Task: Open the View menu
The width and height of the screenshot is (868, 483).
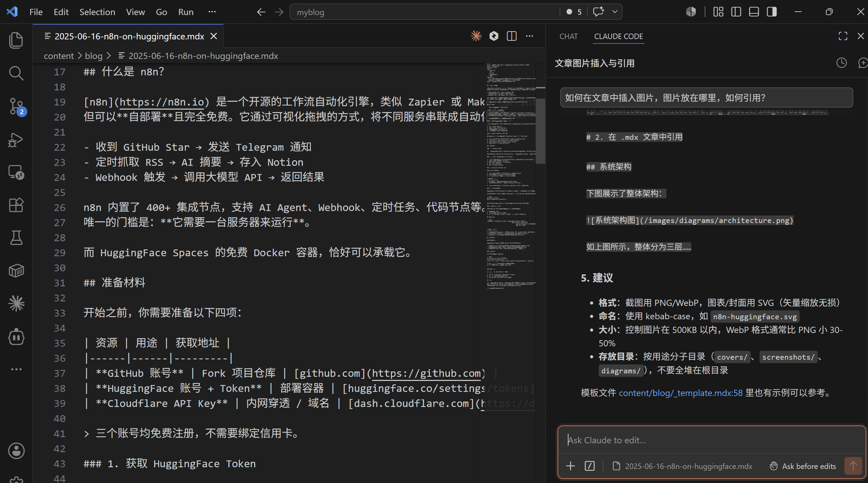Action: 135,12
